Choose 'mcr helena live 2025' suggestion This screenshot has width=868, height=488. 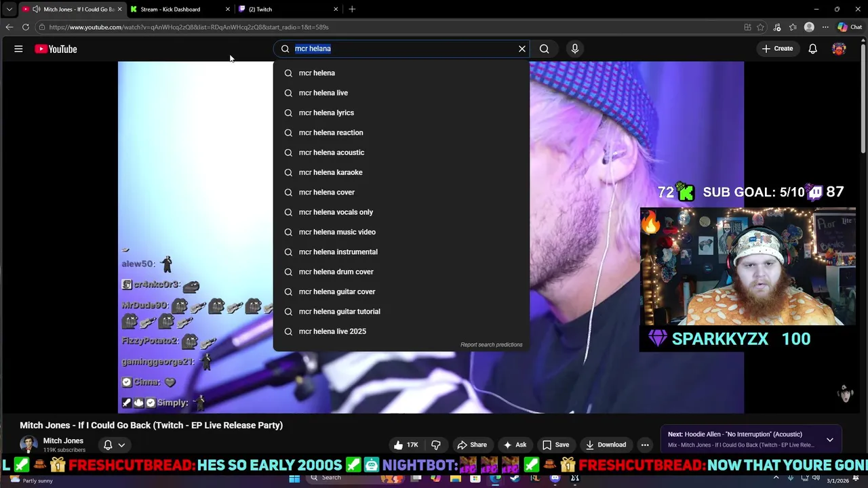(401, 331)
